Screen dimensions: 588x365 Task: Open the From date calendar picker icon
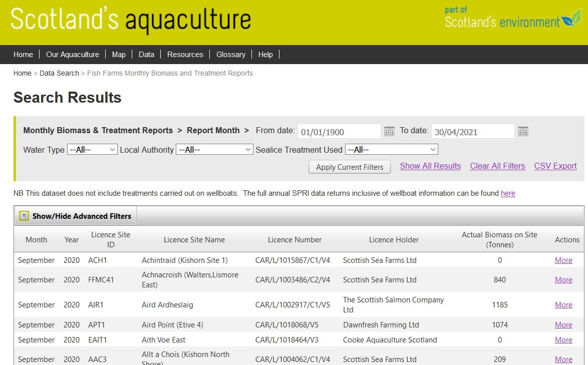(x=389, y=132)
